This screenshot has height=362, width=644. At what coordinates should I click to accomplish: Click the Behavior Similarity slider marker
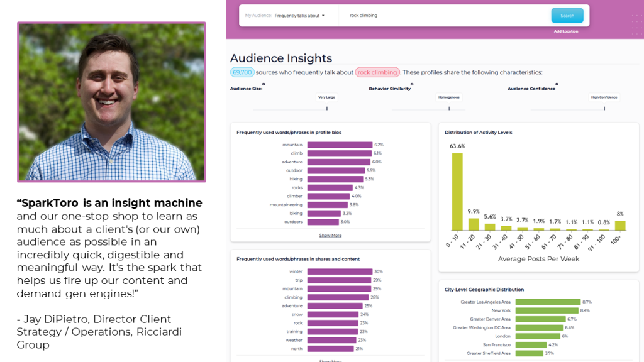[449, 108]
